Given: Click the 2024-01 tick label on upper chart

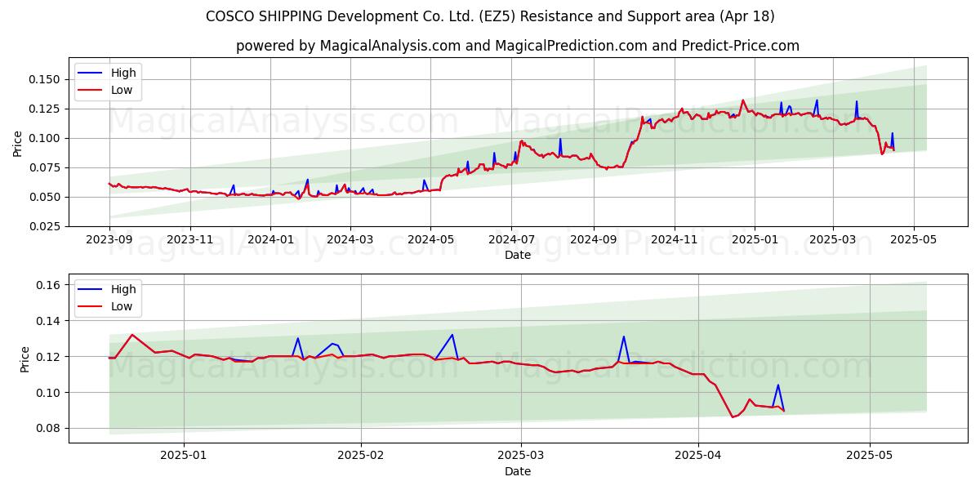Looking at the screenshot, I should pyautogui.click(x=270, y=240).
